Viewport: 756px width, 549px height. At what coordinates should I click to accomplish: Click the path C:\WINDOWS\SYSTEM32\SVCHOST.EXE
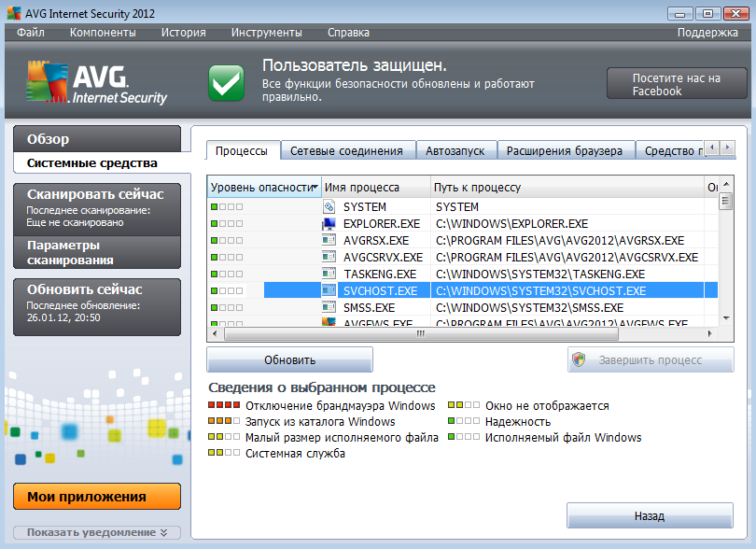point(541,290)
